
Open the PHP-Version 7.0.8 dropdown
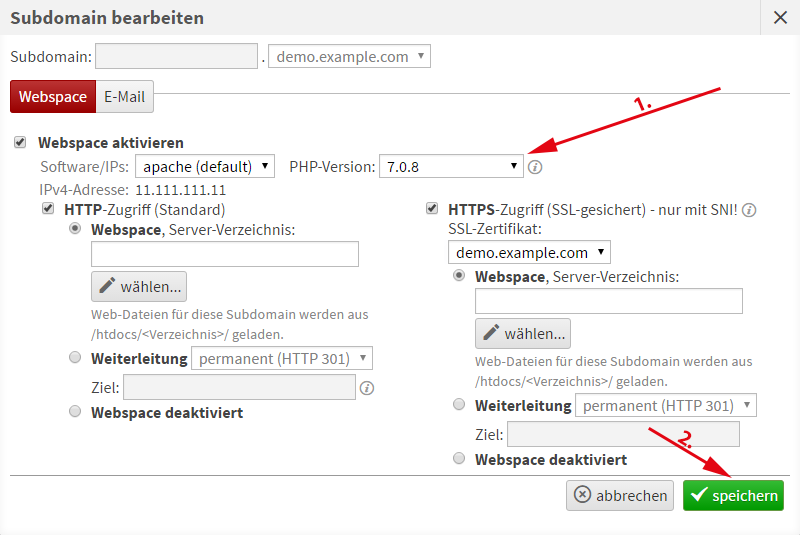coord(451,166)
